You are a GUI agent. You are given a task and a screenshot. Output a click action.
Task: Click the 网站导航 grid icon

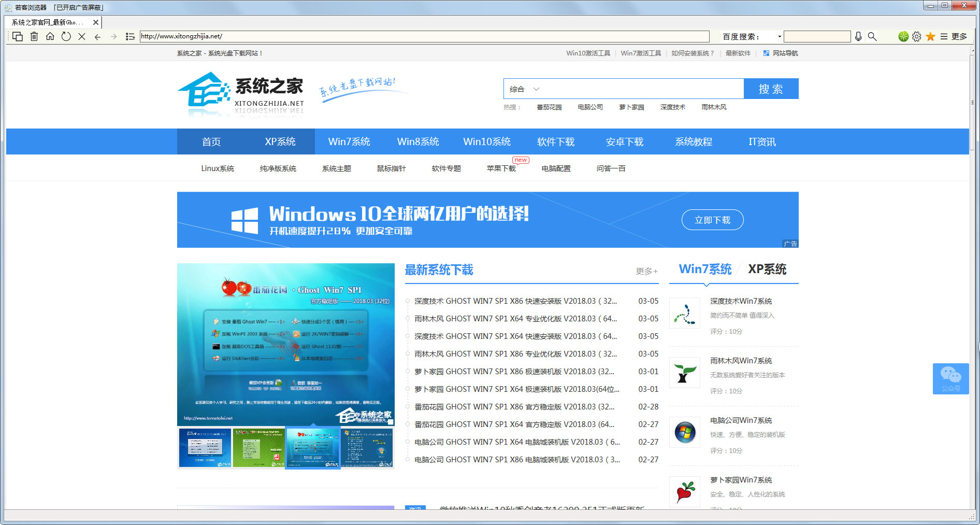point(766,53)
